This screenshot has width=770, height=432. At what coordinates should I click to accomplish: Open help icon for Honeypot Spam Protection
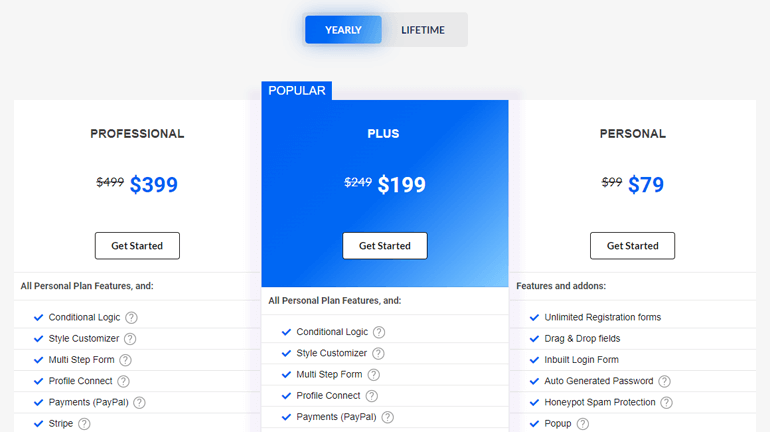tap(666, 403)
